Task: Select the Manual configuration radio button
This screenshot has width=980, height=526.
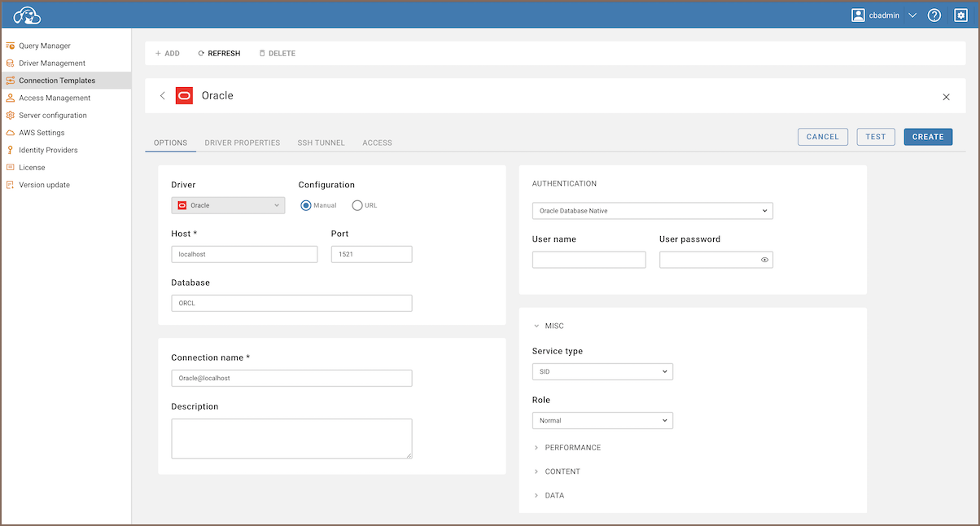Action: 305,205
